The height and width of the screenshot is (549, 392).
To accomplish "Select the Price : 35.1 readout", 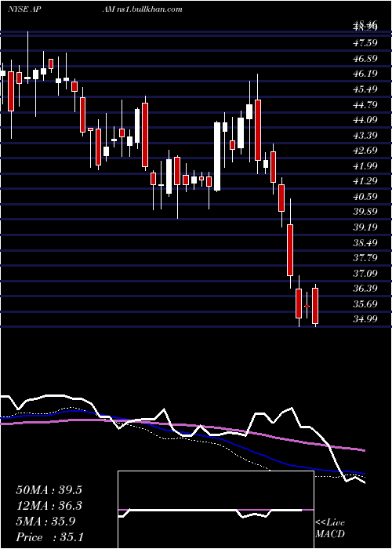I will 49,536.
